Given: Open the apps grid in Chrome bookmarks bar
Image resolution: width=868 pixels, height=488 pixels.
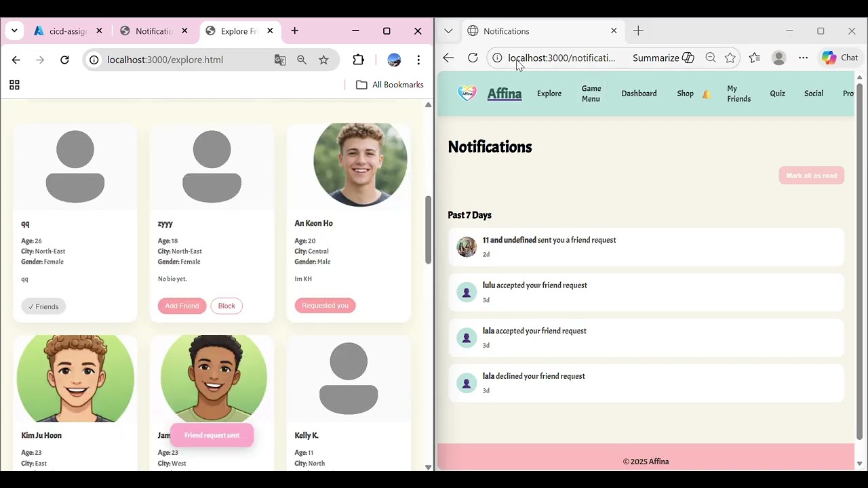Looking at the screenshot, I should tap(14, 85).
